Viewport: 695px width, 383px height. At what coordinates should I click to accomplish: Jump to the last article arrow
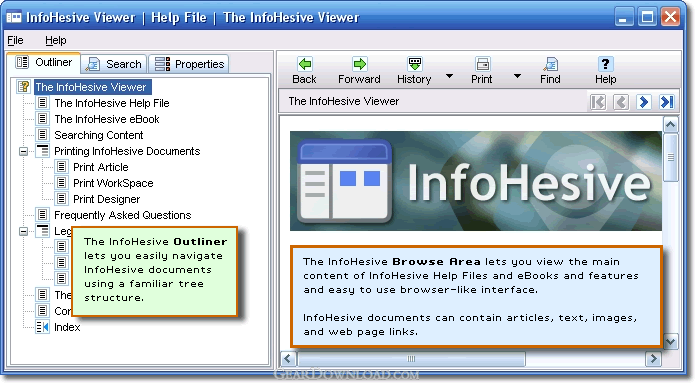pyautogui.click(x=667, y=102)
